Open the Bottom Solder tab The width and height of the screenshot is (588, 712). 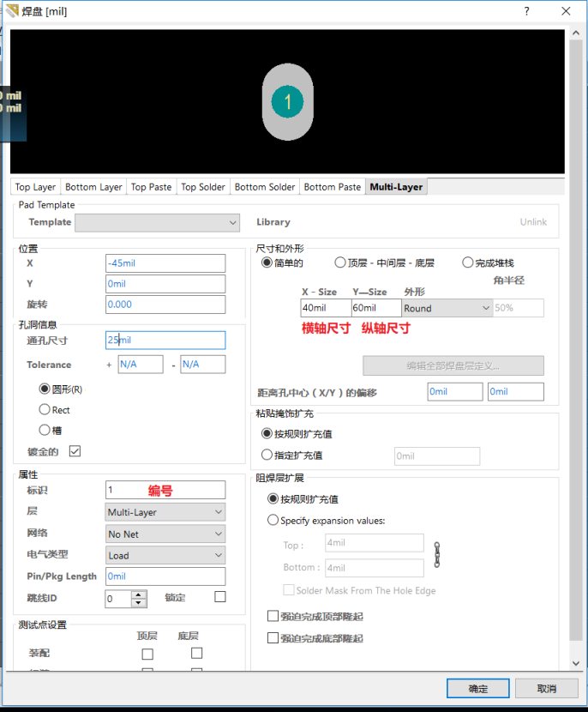click(265, 187)
